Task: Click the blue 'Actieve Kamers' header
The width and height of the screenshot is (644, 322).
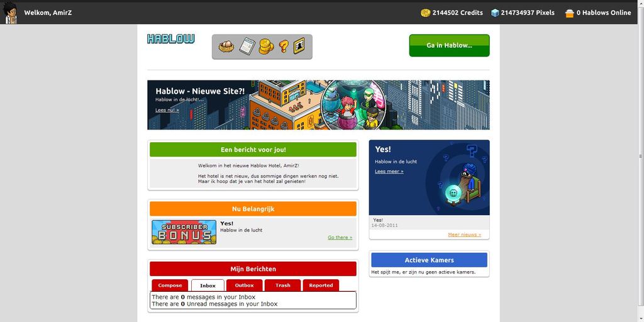Action: (x=429, y=260)
